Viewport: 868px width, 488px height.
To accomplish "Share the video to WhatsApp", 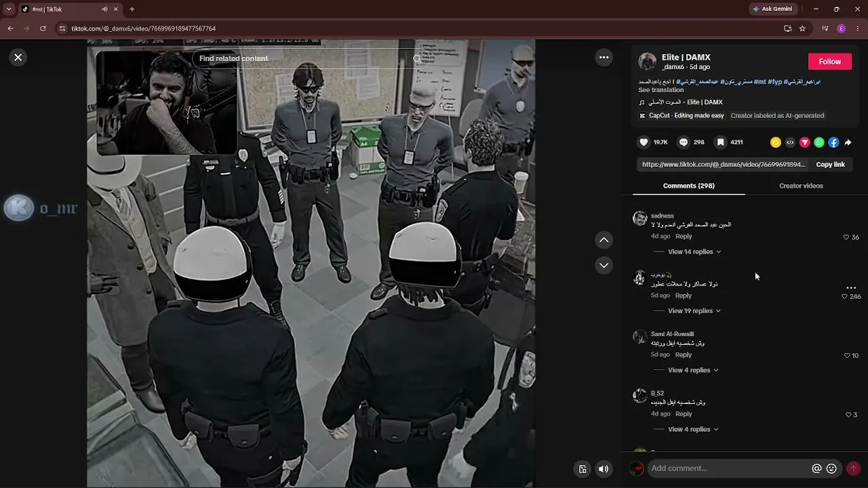I will click(x=819, y=142).
